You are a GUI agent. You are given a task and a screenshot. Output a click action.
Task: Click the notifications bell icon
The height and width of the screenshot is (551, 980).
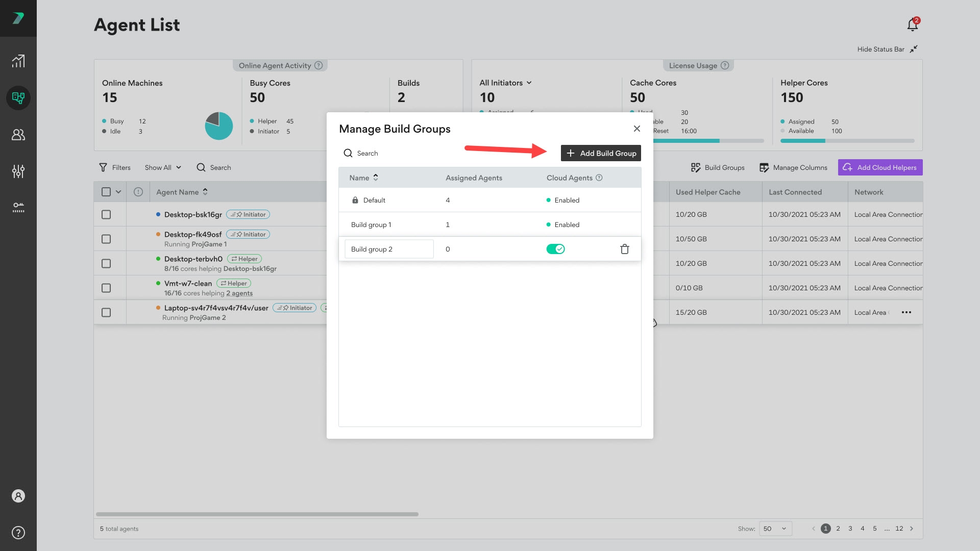pos(913,24)
